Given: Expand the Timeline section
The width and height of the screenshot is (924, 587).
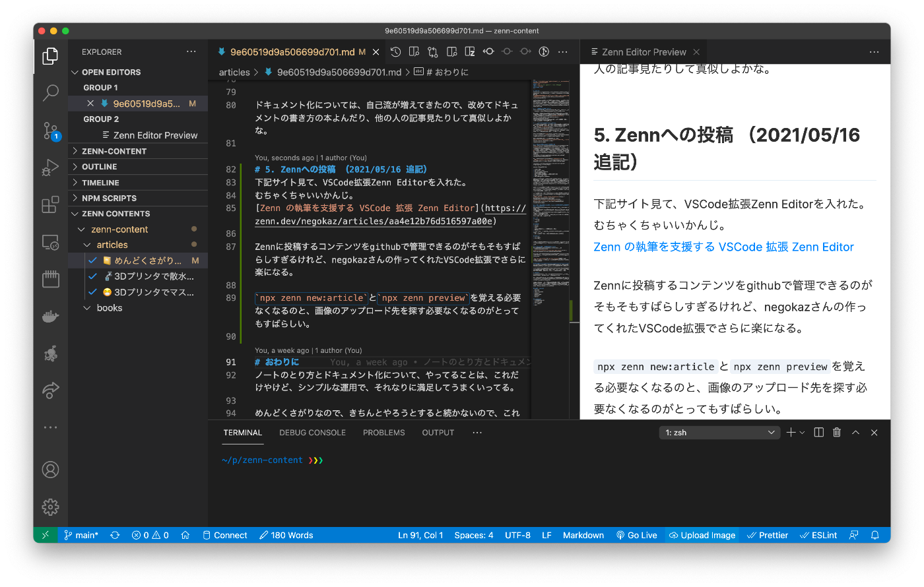Looking at the screenshot, I should pos(138,183).
